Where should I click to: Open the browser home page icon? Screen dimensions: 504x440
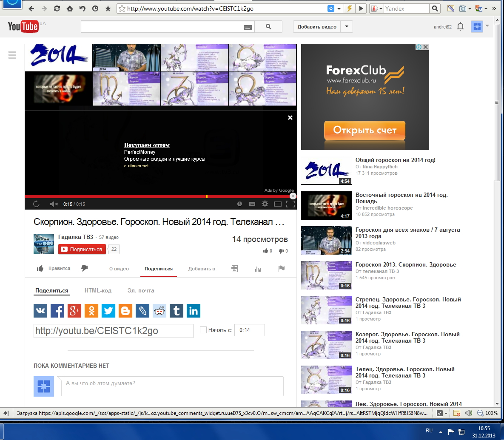pyautogui.click(x=70, y=9)
